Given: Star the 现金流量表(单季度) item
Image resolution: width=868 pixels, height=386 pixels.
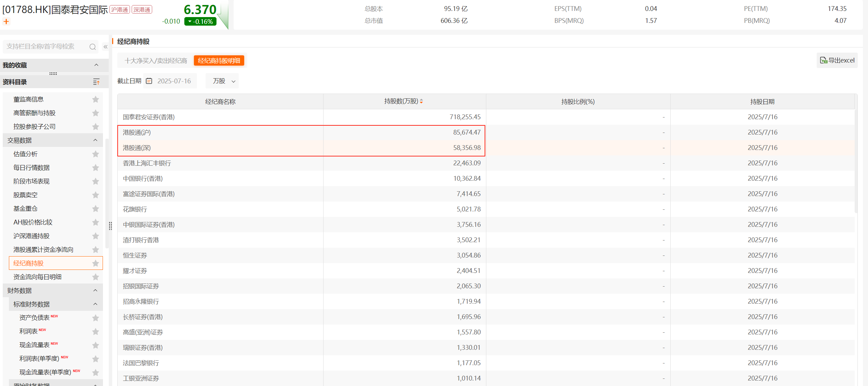Looking at the screenshot, I should pos(95,373).
